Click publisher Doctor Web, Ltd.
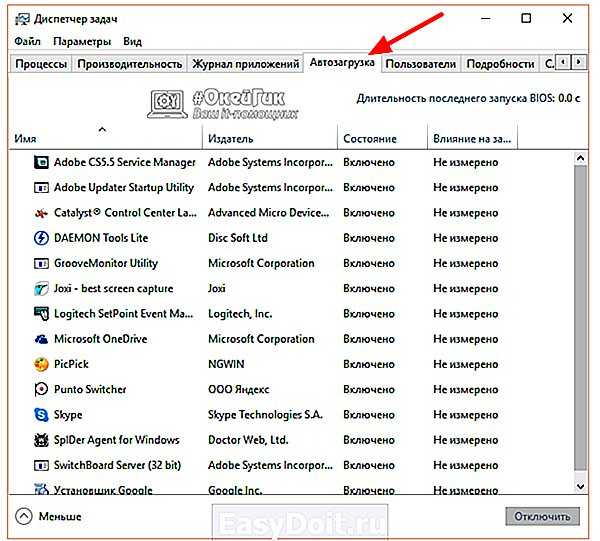 click(x=248, y=440)
